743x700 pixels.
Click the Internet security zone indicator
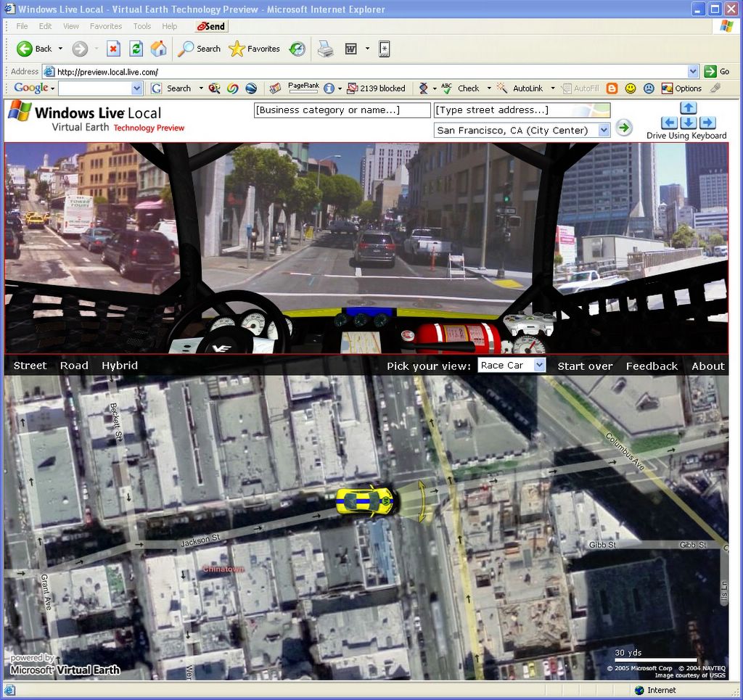coord(655,690)
